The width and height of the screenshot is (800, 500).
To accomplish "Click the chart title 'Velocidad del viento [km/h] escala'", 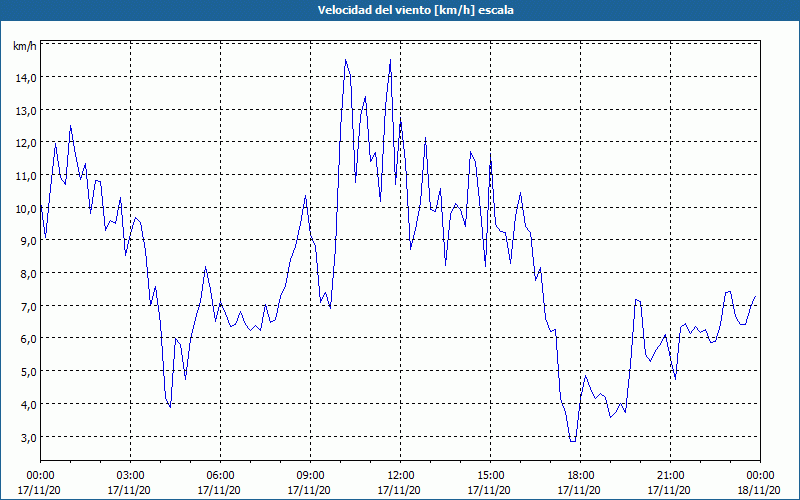I will 415,10.
